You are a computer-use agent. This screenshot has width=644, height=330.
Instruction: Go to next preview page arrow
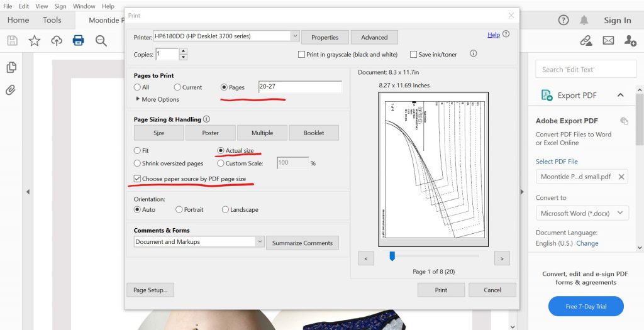pyautogui.click(x=502, y=258)
